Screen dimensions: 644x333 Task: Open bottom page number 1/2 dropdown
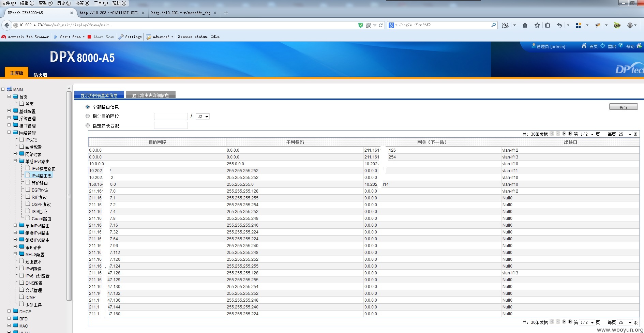coord(587,322)
